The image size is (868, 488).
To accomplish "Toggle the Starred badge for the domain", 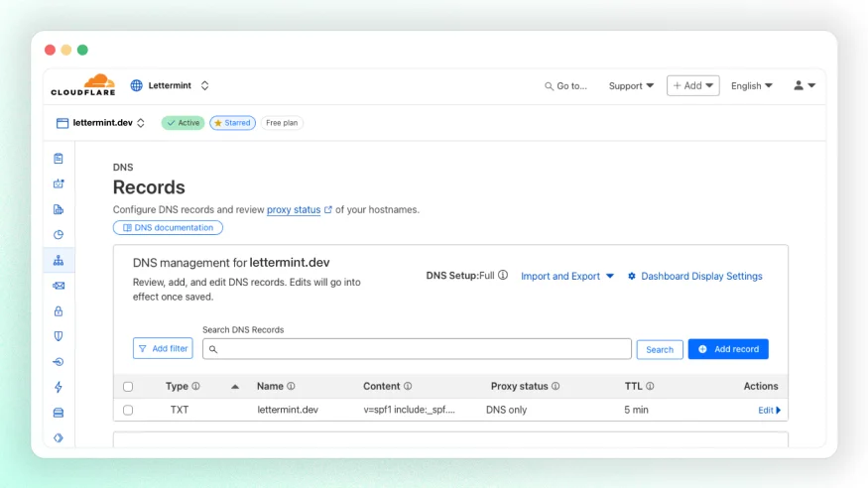I will (x=232, y=123).
